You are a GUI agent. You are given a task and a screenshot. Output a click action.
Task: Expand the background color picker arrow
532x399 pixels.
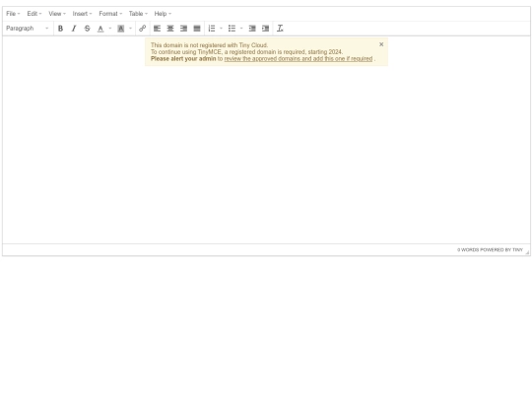(130, 29)
